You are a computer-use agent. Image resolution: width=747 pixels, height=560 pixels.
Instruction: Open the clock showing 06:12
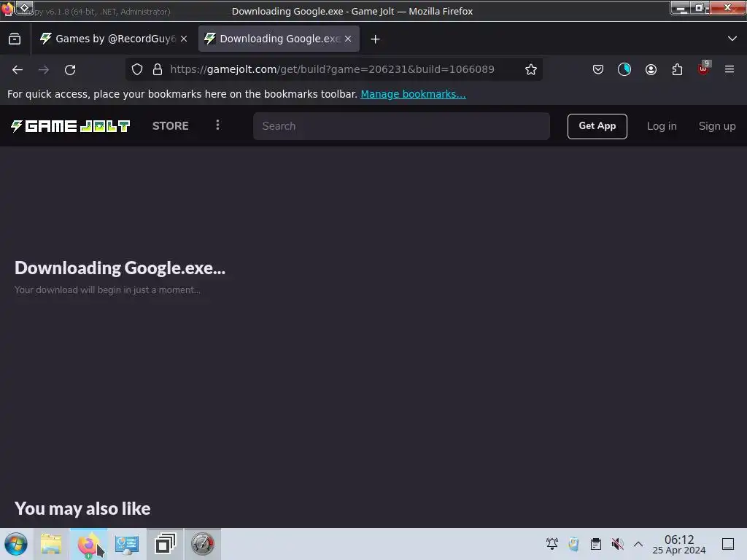coord(679,544)
